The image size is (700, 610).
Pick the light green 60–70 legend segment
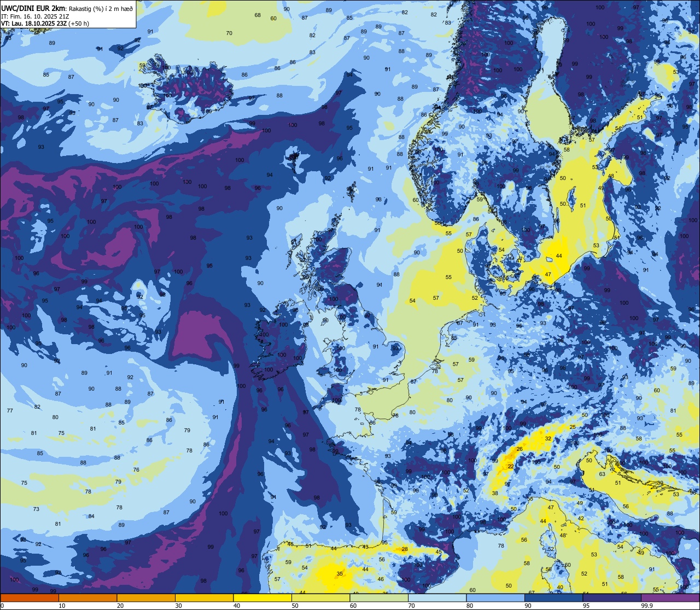pyautogui.click(x=379, y=597)
